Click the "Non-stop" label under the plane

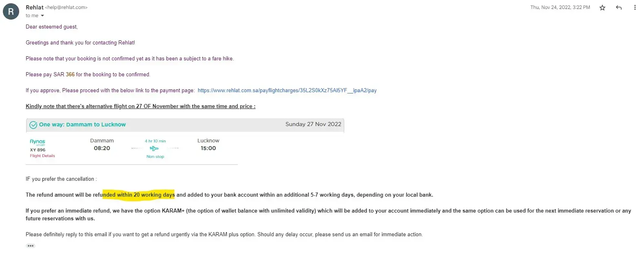pyautogui.click(x=155, y=157)
